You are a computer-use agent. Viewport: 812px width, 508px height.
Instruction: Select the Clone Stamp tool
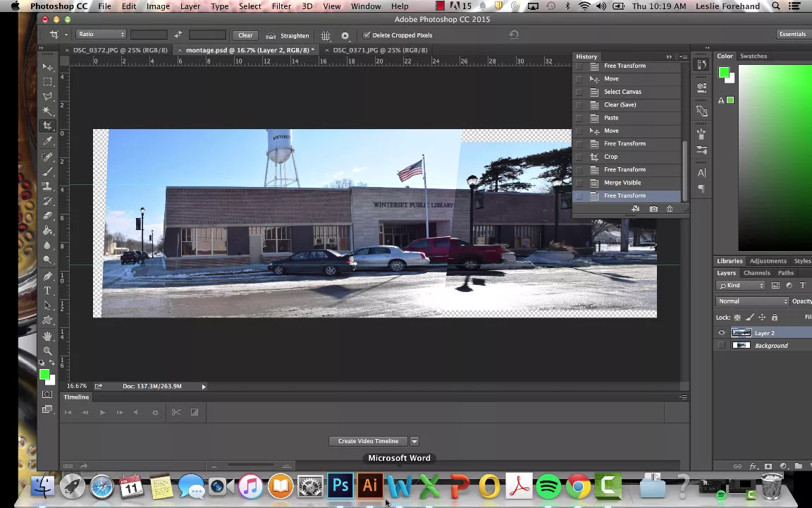coord(47,186)
